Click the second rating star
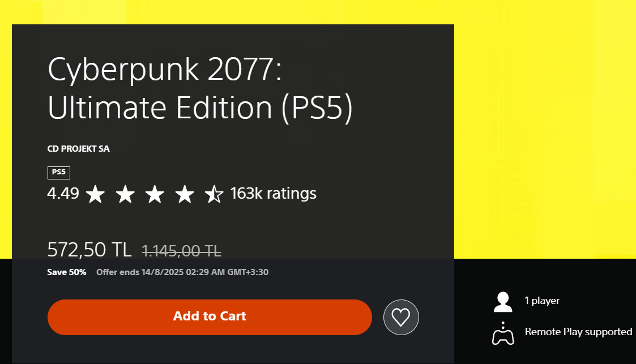Image resolution: width=636 pixels, height=364 pixels. [125, 194]
